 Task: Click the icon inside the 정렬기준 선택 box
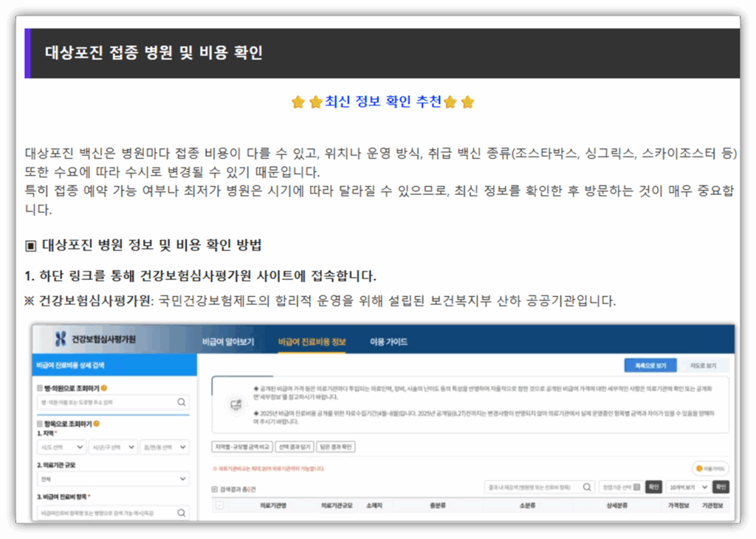[x=636, y=487]
